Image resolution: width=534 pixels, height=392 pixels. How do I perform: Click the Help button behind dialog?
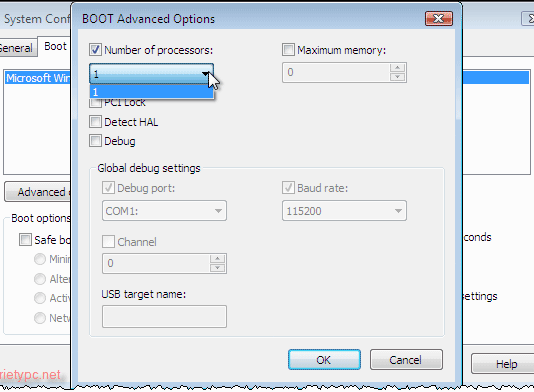pyautogui.click(x=503, y=364)
